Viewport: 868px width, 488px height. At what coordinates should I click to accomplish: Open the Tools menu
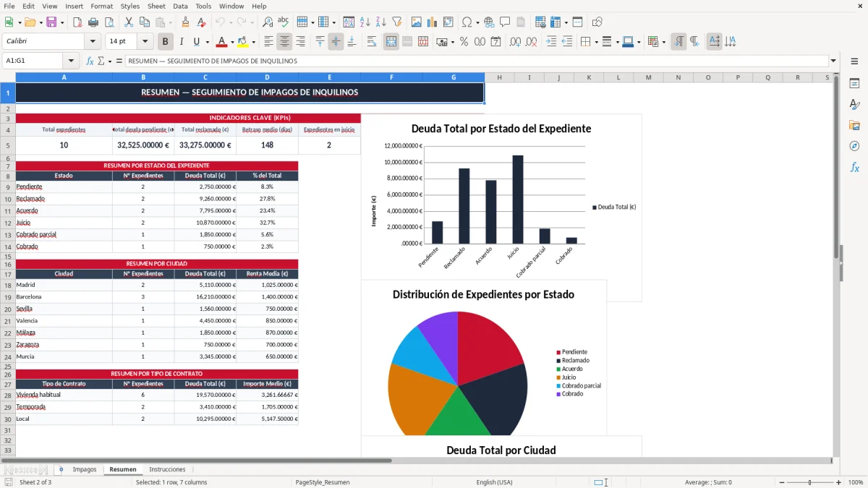point(203,6)
